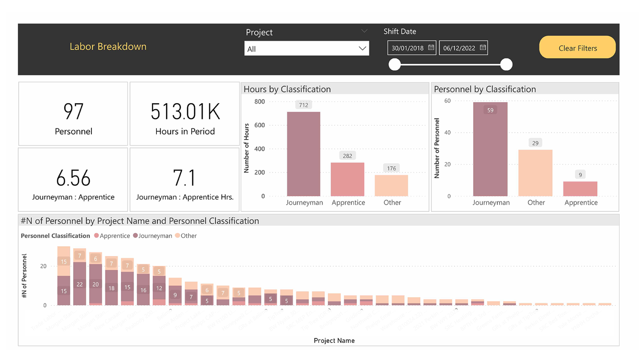This screenshot has width=644, height=362.
Task: Click the Other 176 hours bar
Action: pos(391,186)
